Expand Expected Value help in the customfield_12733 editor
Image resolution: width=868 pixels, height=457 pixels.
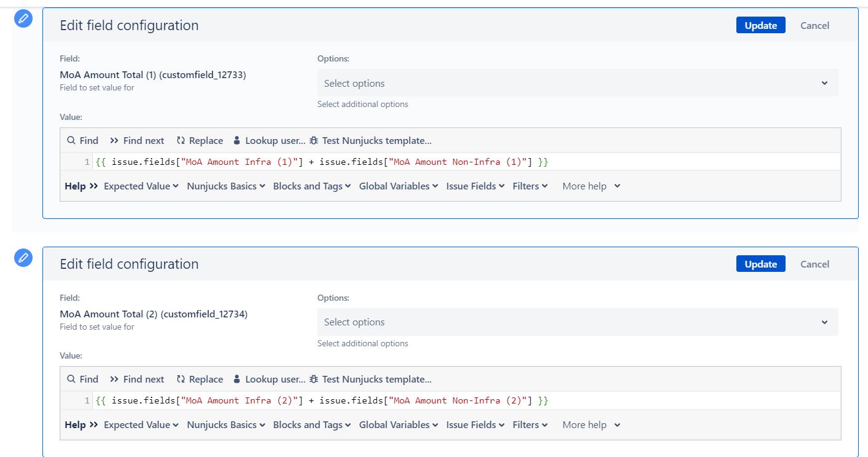[x=141, y=186]
